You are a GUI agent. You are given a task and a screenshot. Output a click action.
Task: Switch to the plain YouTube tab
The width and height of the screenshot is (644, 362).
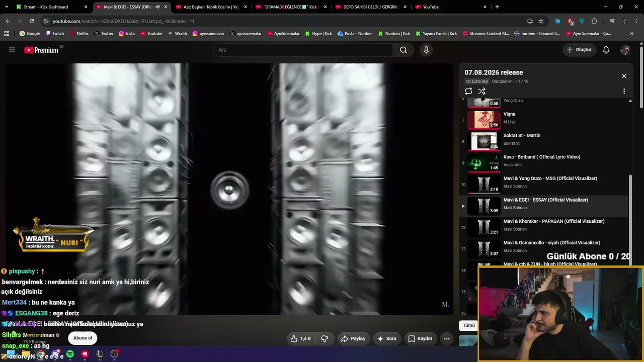(x=451, y=7)
